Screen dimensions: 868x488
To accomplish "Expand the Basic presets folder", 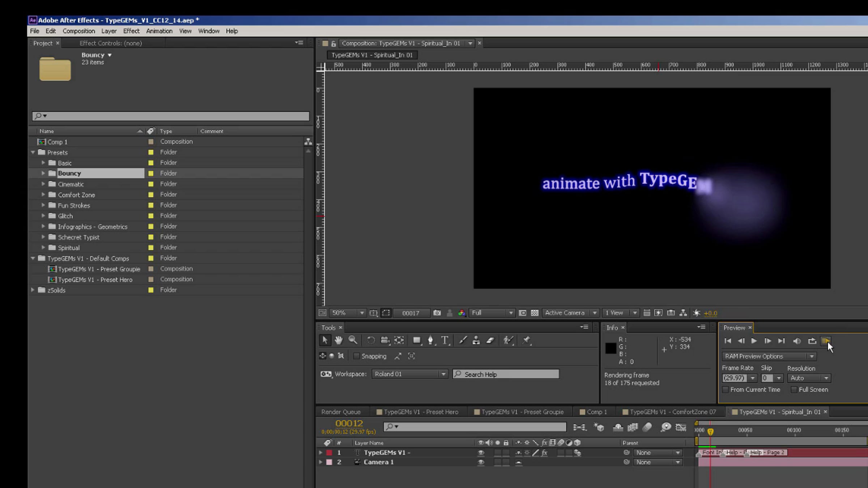I will (43, 163).
